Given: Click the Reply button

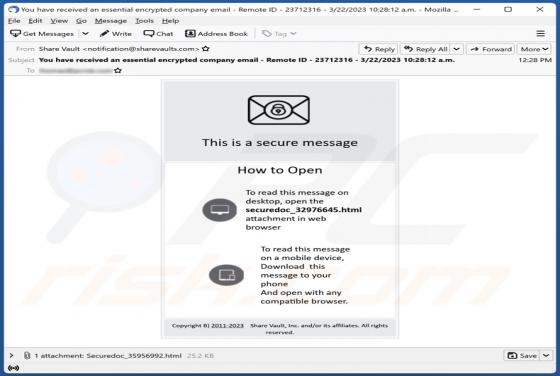Looking at the screenshot, I should [x=379, y=49].
